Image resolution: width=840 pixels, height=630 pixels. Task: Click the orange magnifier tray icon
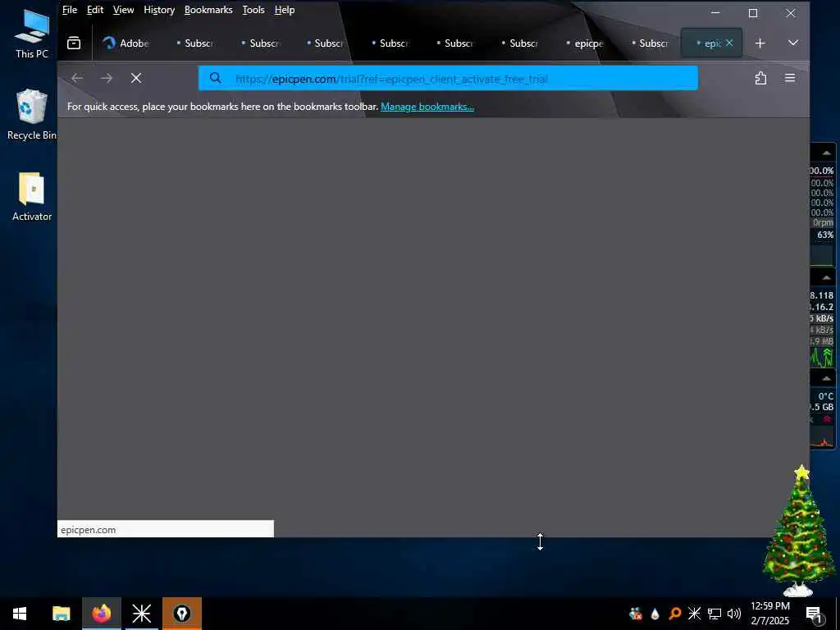pos(675,614)
